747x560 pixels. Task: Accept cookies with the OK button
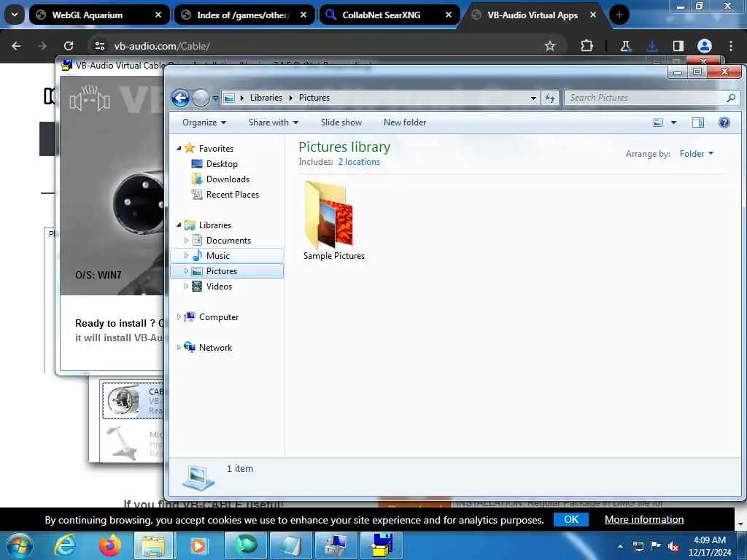coord(570,519)
